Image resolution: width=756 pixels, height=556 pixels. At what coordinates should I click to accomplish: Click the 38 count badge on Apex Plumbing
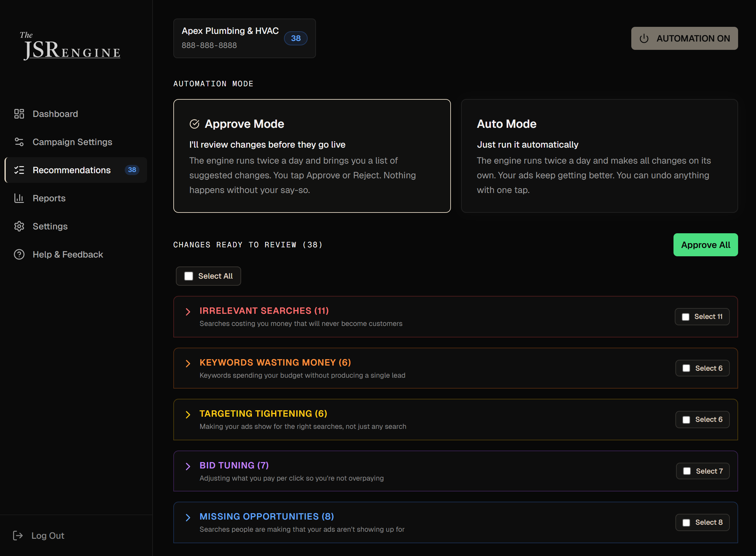[295, 38]
